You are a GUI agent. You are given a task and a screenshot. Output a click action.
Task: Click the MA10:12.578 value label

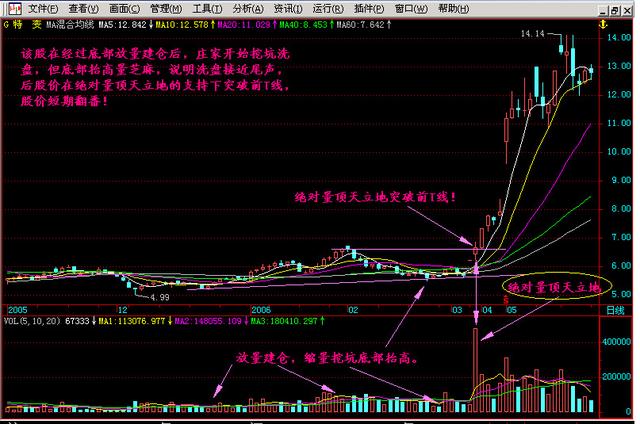click(x=182, y=25)
